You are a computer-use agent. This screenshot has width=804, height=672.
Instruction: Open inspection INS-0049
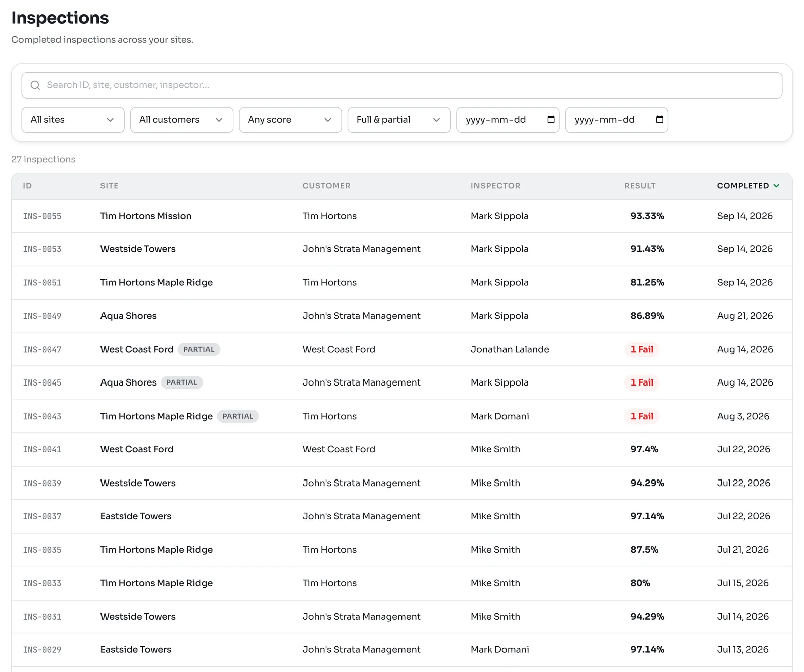[401, 316]
